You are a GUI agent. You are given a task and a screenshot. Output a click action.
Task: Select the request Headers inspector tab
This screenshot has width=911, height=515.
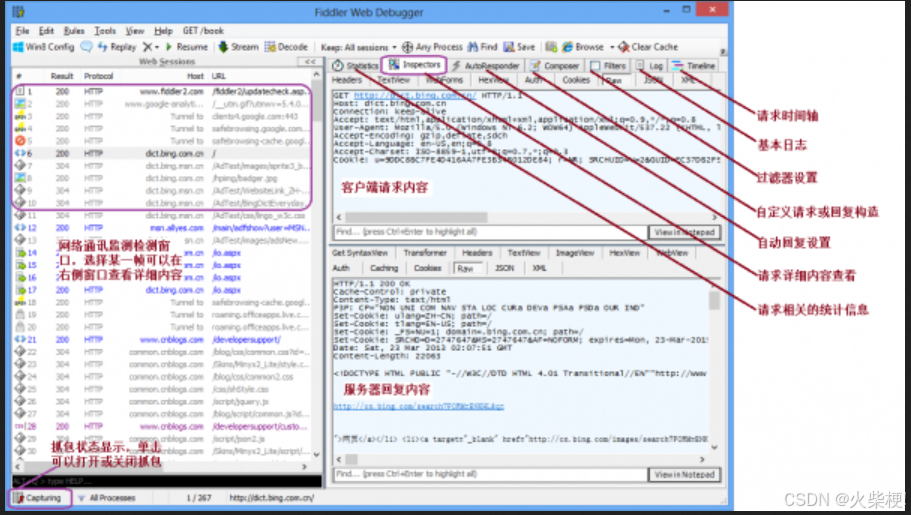(x=347, y=80)
